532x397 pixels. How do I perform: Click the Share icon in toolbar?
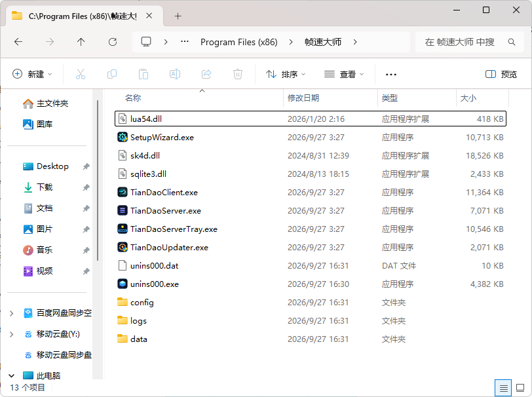pyautogui.click(x=206, y=74)
